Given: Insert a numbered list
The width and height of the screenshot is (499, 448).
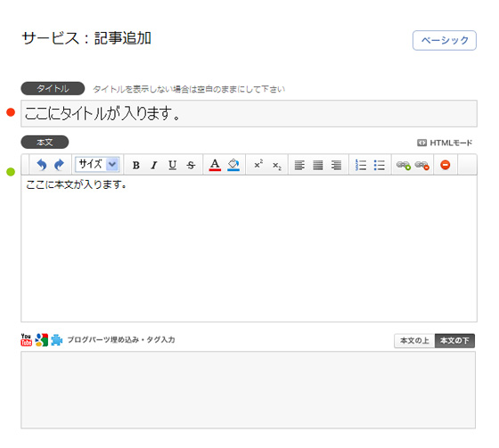Looking at the screenshot, I should tap(361, 165).
